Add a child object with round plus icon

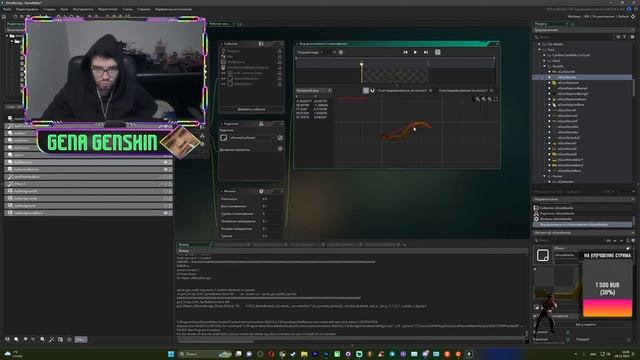(x=280, y=149)
